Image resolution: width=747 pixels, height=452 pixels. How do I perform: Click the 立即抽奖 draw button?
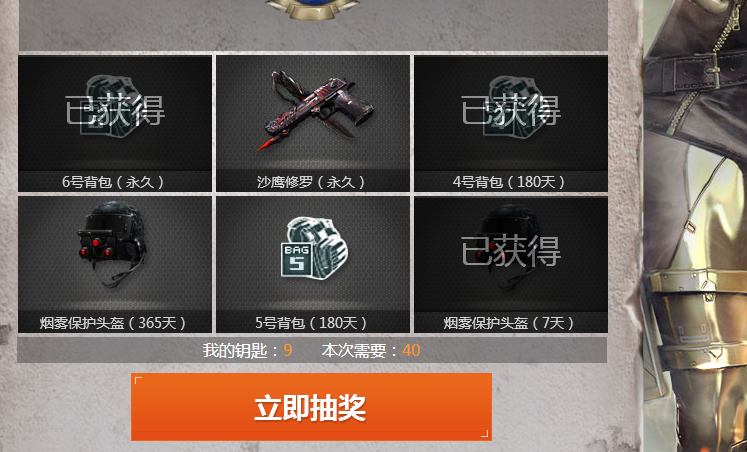pos(312,407)
